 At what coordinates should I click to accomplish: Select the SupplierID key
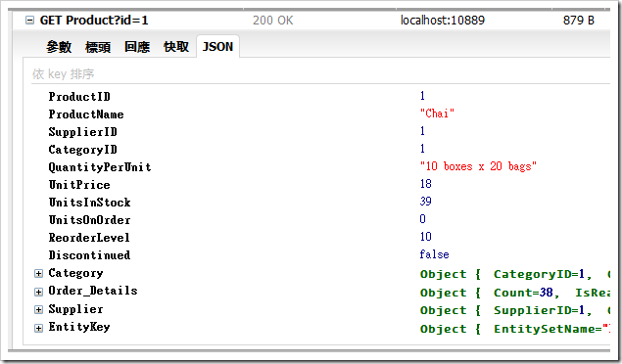point(83,132)
